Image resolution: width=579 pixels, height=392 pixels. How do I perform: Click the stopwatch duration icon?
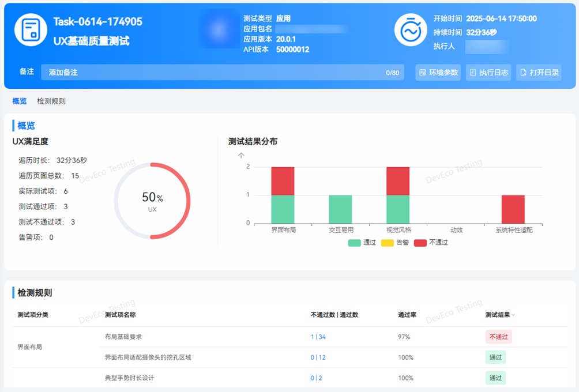click(x=411, y=29)
